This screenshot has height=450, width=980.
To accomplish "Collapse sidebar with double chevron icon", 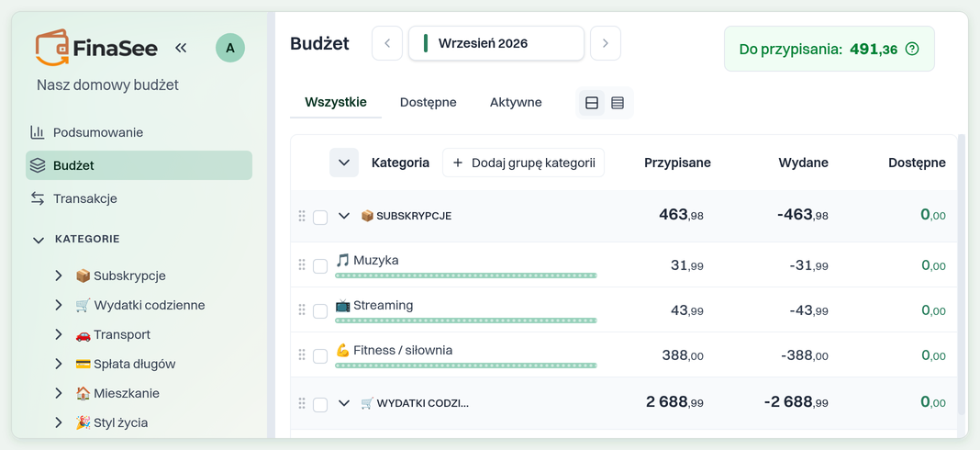I will pyautogui.click(x=181, y=48).
